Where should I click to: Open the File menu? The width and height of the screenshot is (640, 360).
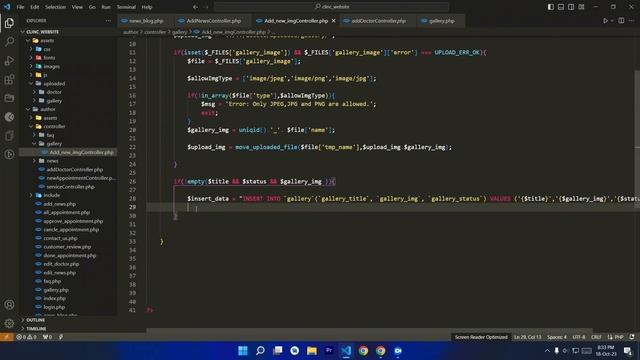(20, 7)
